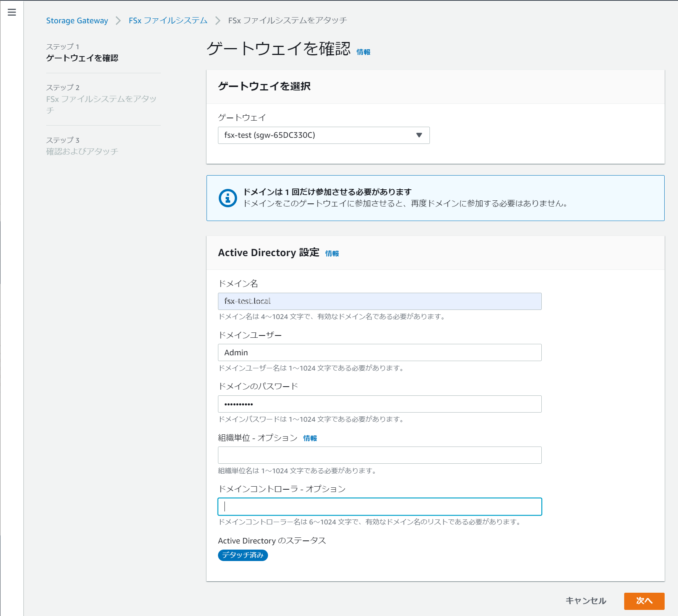678x616 pixels.
Task: Click 情報 link next to page title
Action: click(363, 52)
